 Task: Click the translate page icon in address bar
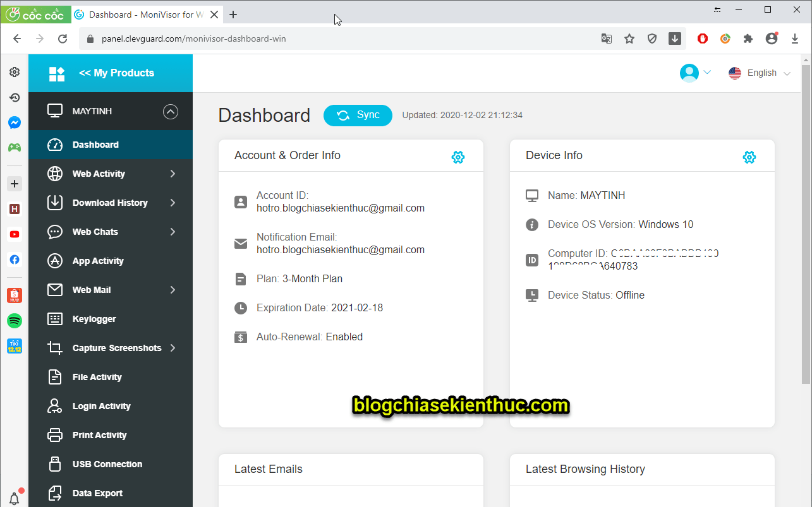point(607,39)
